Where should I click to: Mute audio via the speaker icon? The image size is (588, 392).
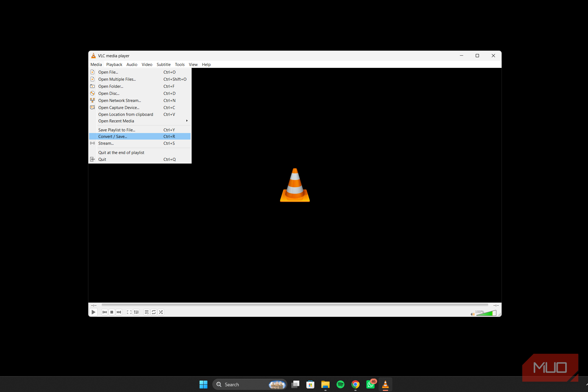tap(472, 314)
